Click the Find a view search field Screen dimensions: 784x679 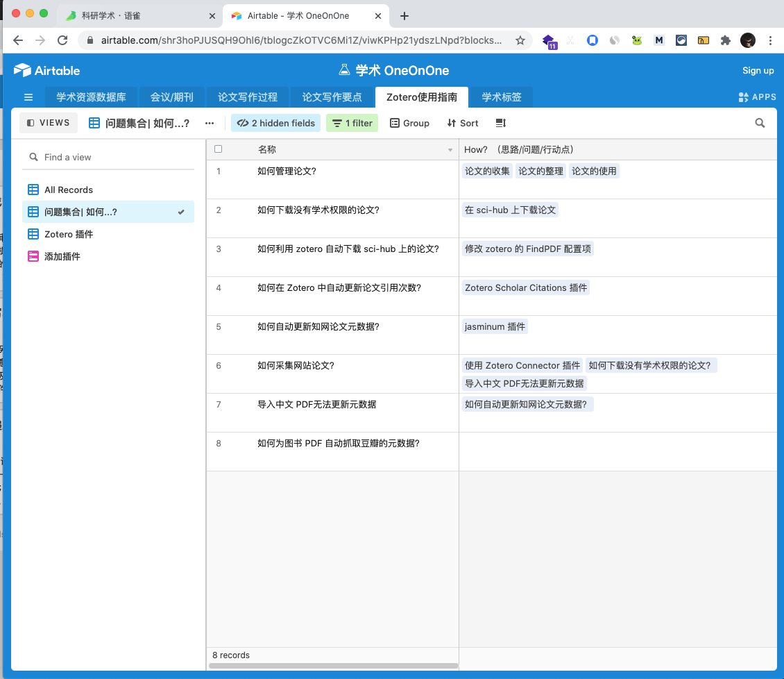click(108, 157)
